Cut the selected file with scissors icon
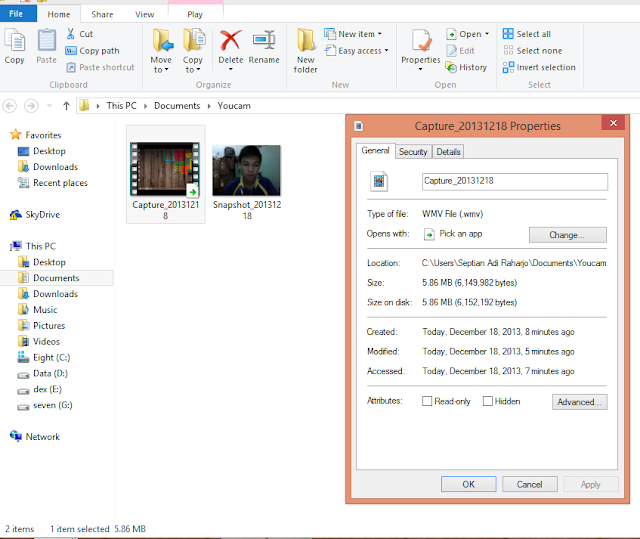 80,34
